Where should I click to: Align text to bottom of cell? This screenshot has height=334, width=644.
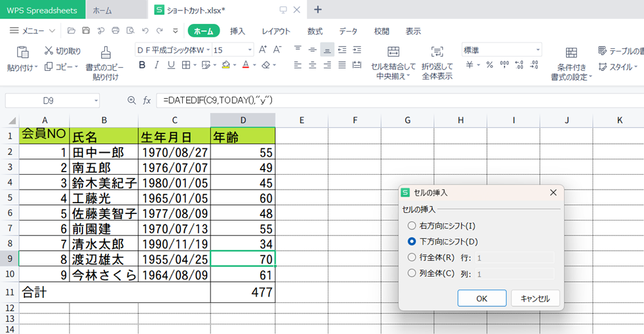tap(327, 50)
